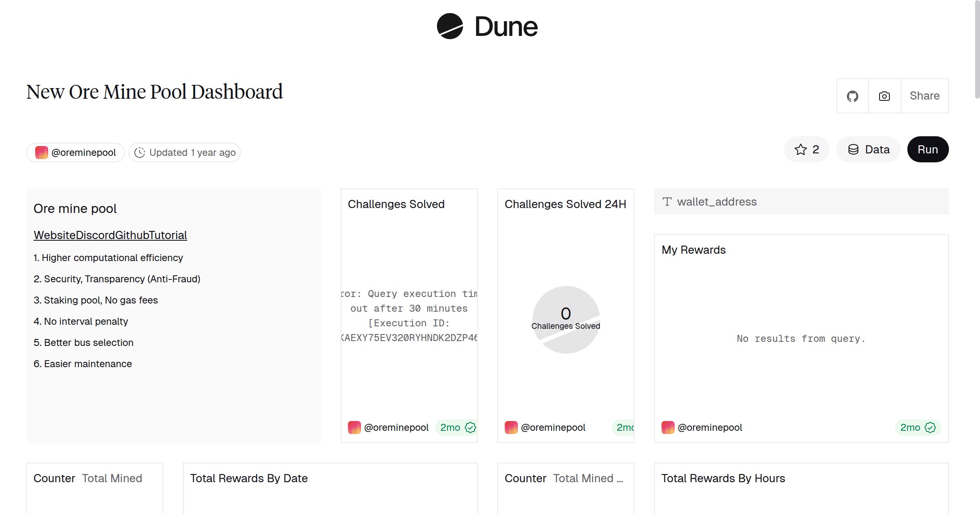The width and height of the screenshot is (980, 514).
Task: Select the Total Rewards By Date panel title
Action: coord(249,478)
